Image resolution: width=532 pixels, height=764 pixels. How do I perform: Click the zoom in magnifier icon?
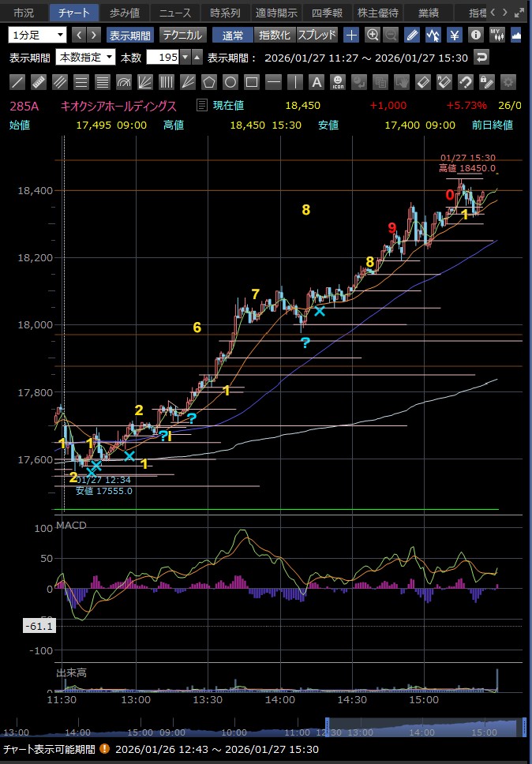coord(372,35)
